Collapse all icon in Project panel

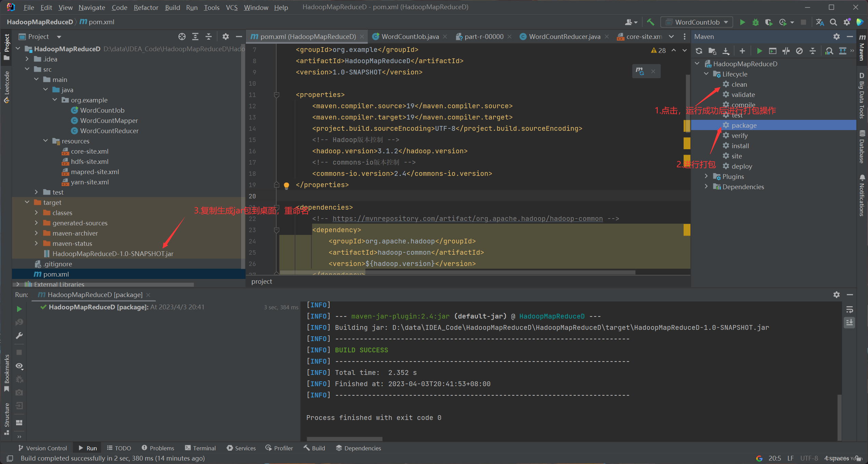(x=208, y=37)
